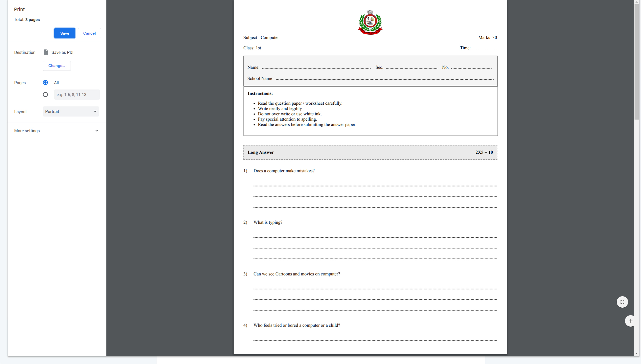Select the custom page range radio button

[45, 95]
